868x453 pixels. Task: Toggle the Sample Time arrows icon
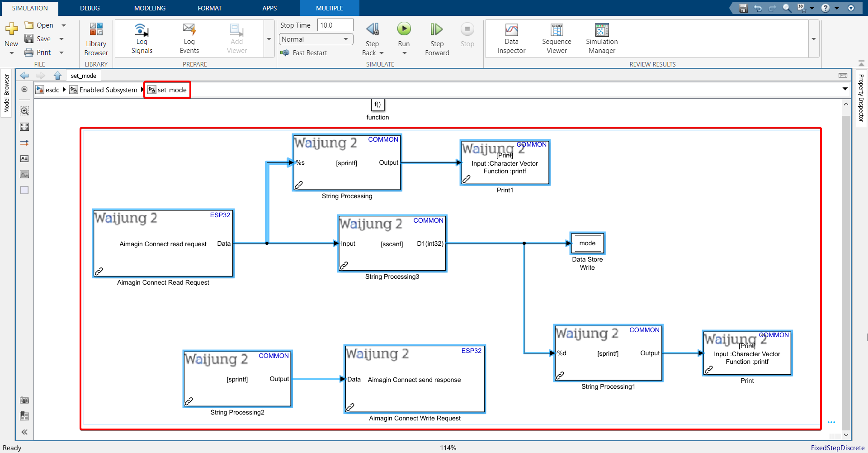pyautogui.click(x=24, y=143)
